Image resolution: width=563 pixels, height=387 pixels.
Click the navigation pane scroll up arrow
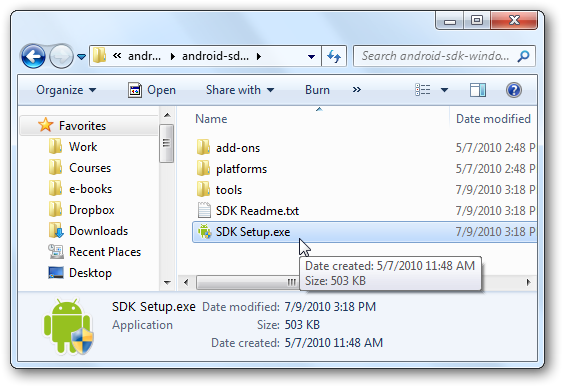(167, 115)
